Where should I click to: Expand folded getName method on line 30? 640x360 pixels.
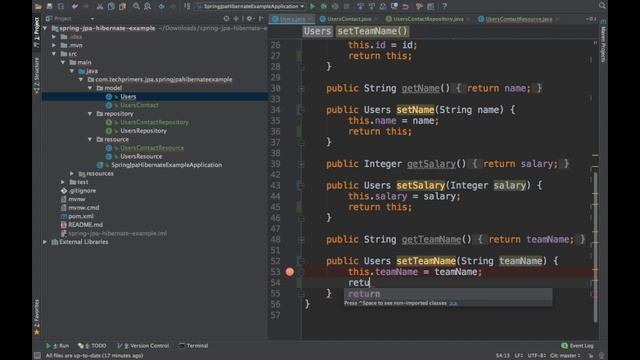301,89
